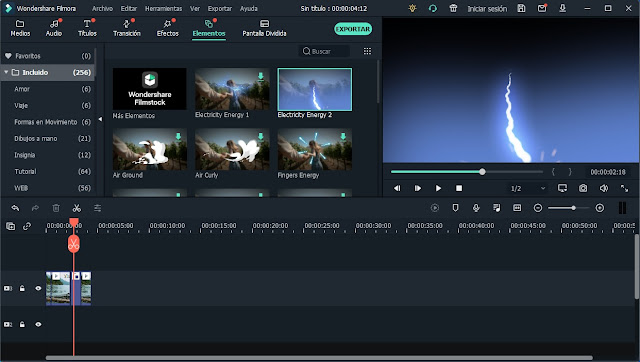Viewport: 640px width, 362px height.
Task: Collapse the category sidebar arrow
Action: click(100, 119)
